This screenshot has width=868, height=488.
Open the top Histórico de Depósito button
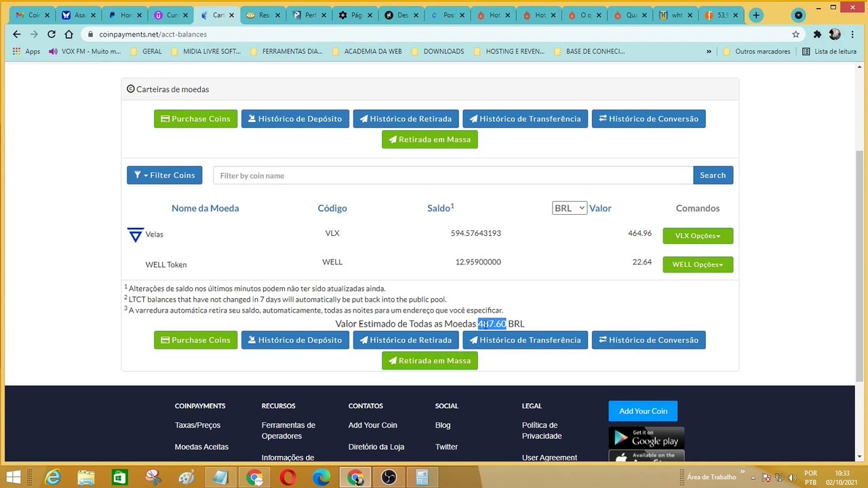295,119
